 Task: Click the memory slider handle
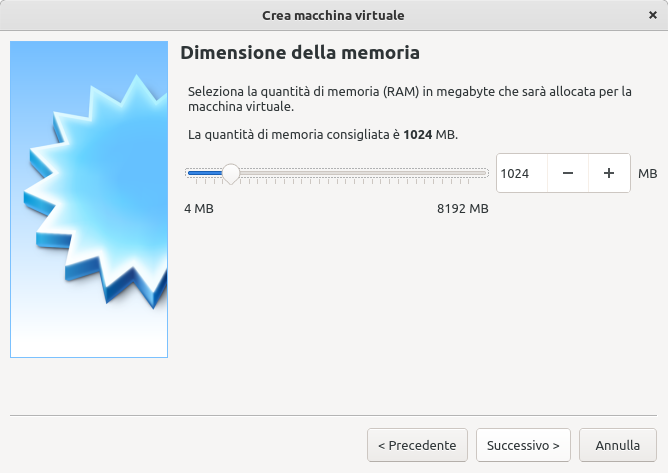[230, 173]
